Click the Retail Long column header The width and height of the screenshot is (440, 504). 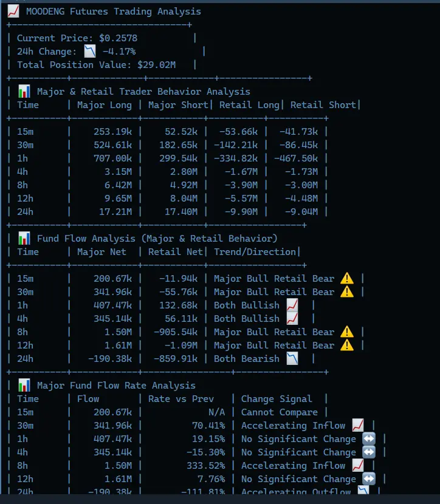click(x=249, y=105)
